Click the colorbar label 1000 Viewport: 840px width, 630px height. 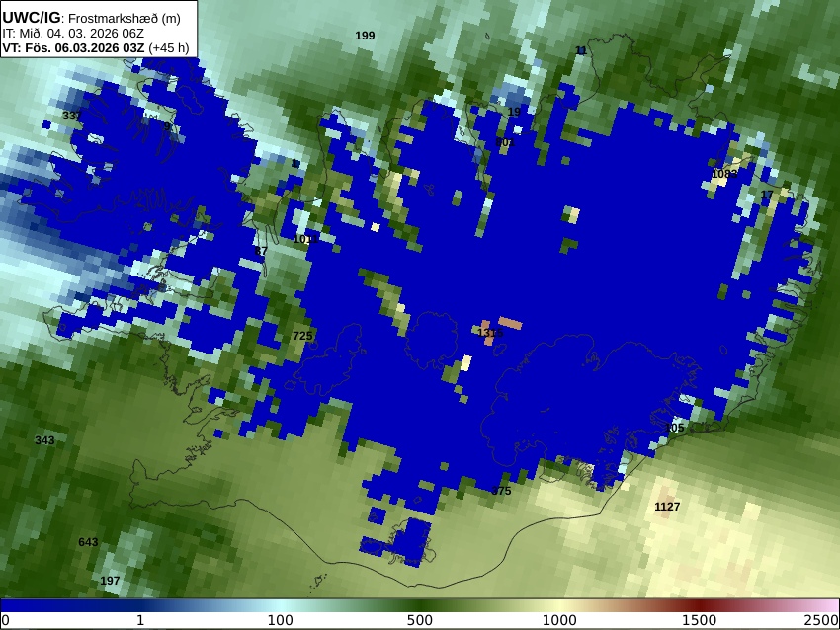point(559,621)
